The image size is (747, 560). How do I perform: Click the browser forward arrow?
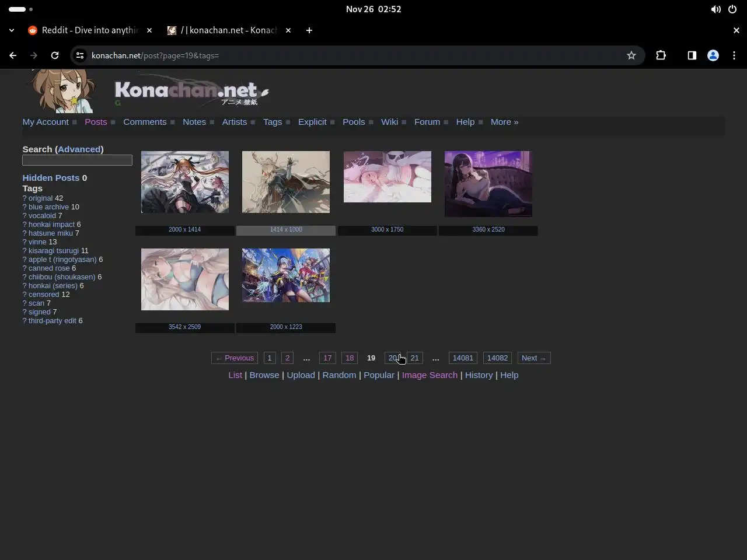[34, 55]
